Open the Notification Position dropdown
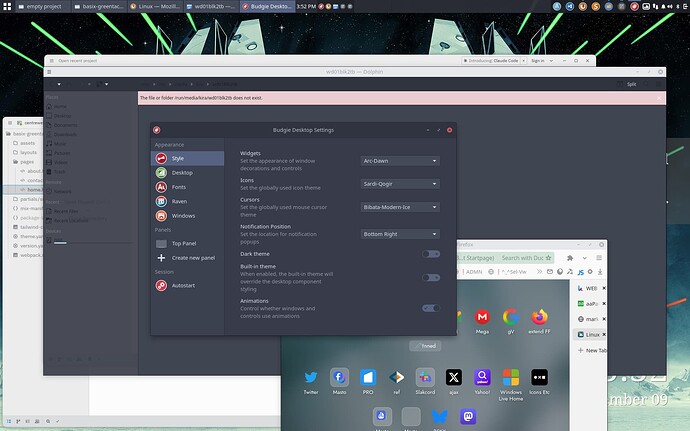690x431 pixels. click(x=399, y=234)
